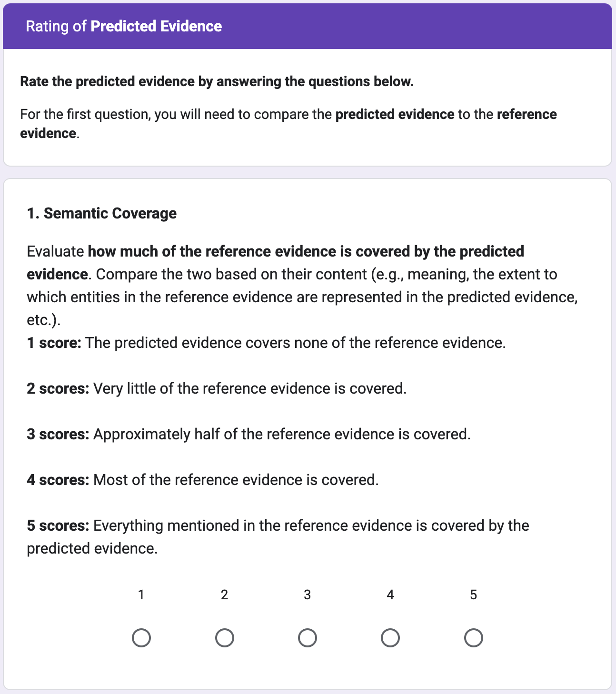Click the number 2 scale label

tap(225, 595)
